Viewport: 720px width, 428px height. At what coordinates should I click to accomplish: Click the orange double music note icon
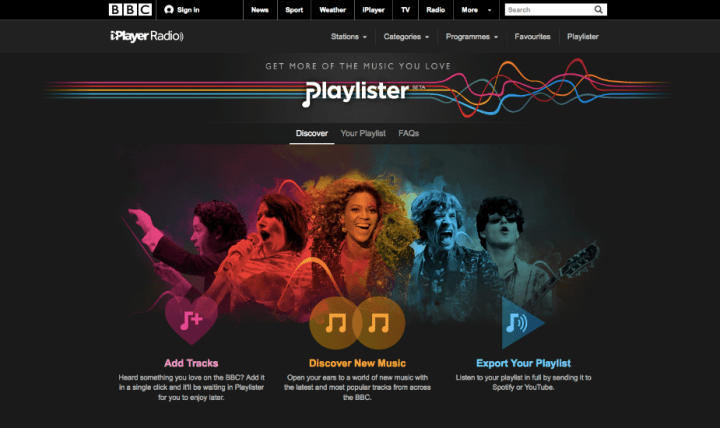click(x=357, y=323)
